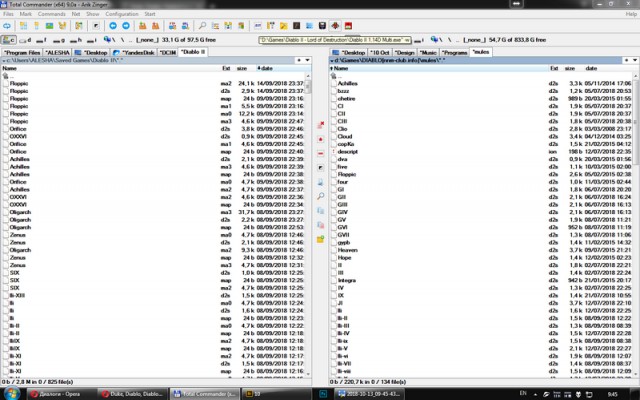Select drive g in the left drive bar
This screenshot has width=640, height=400.
coord(59,40)
